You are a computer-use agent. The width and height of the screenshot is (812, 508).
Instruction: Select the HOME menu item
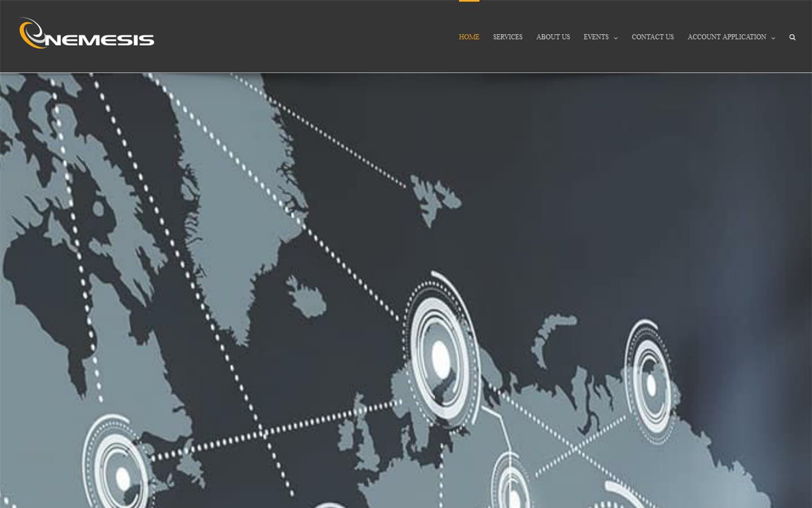tap(469, 37)
